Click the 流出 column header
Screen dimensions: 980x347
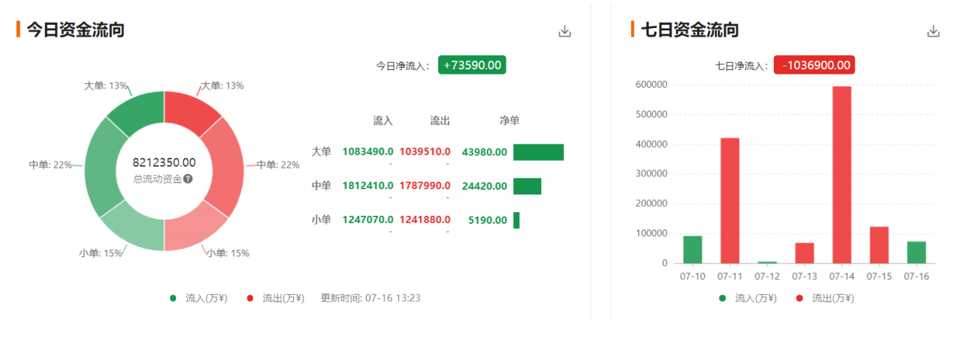click(x=440, y=120)
